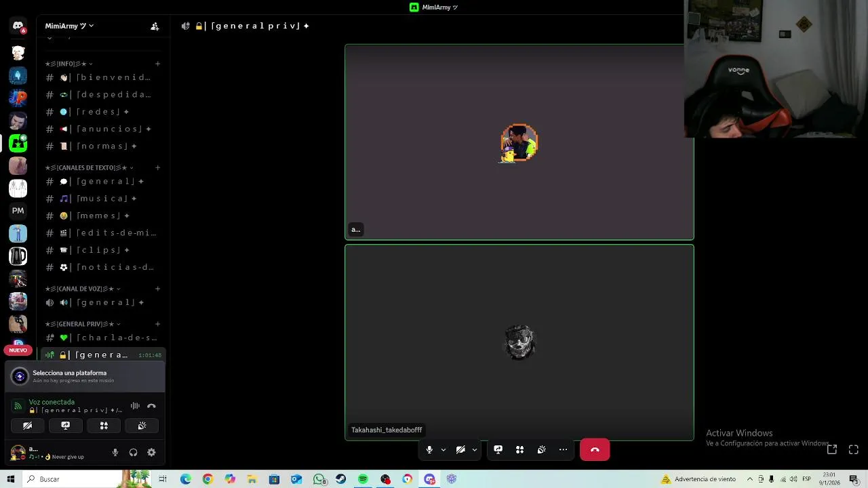
Task: Pop out the call window
Action: pos(832,449)
